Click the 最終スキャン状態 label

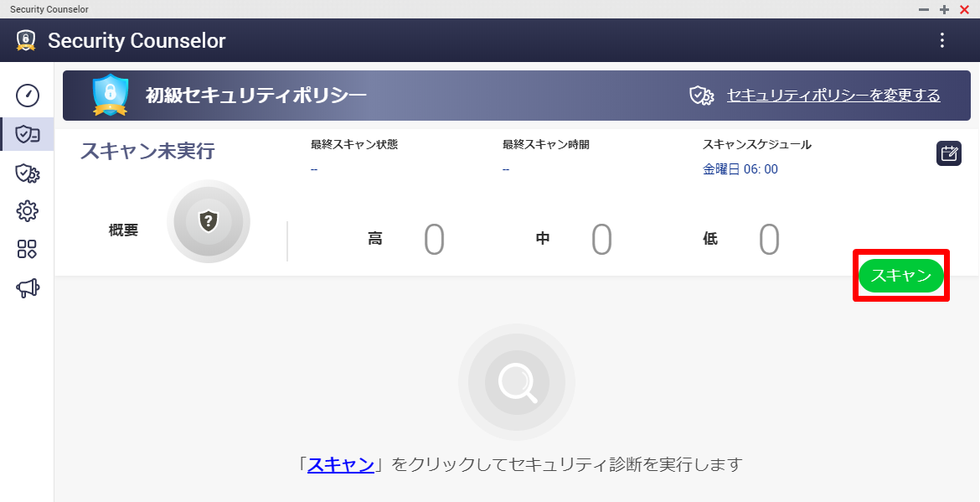[x=354, y=144]
